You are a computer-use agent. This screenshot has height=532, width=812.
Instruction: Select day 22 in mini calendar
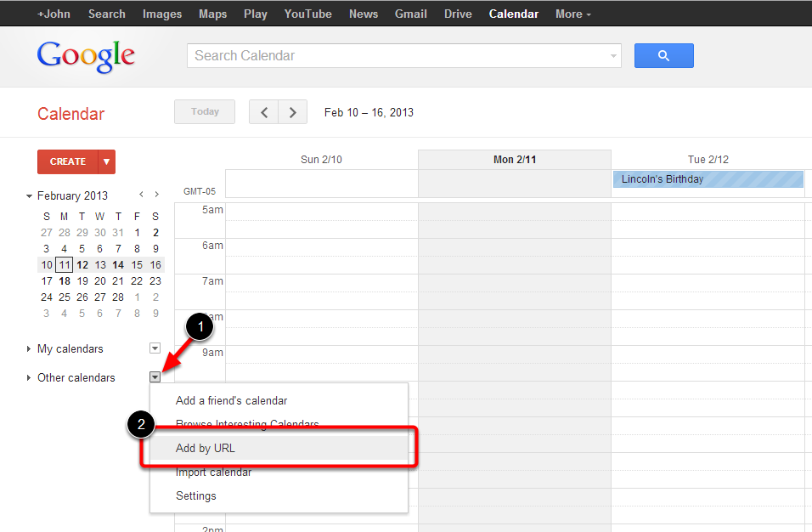137,280
